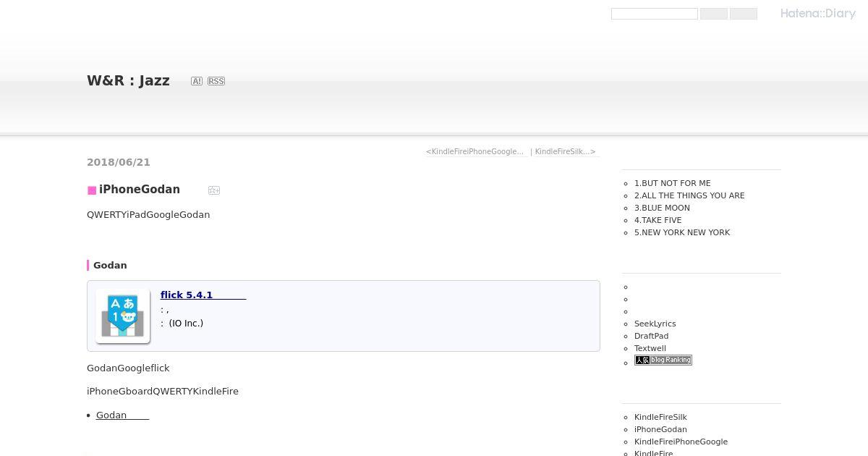
Task: Open KindleFireSilk recent entry link
Action: tap(660, 417)
